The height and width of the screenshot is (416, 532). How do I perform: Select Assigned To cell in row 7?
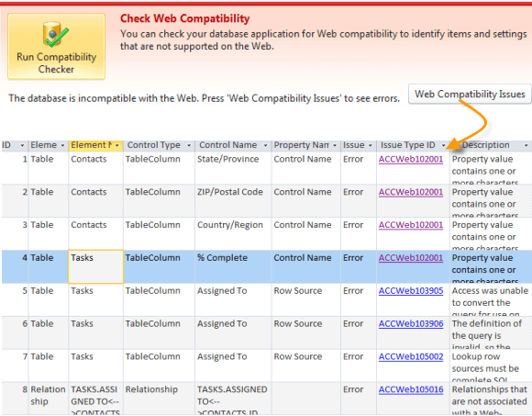click(233, 365)
